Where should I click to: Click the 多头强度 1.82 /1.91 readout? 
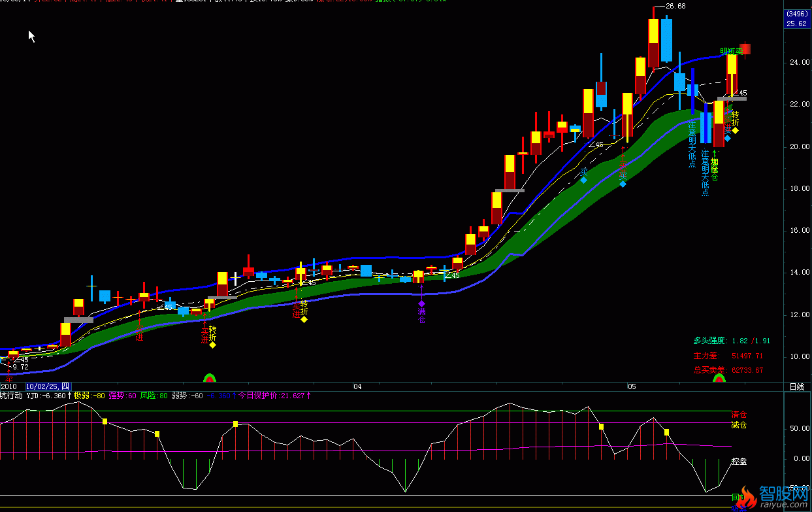pos(732,341)
